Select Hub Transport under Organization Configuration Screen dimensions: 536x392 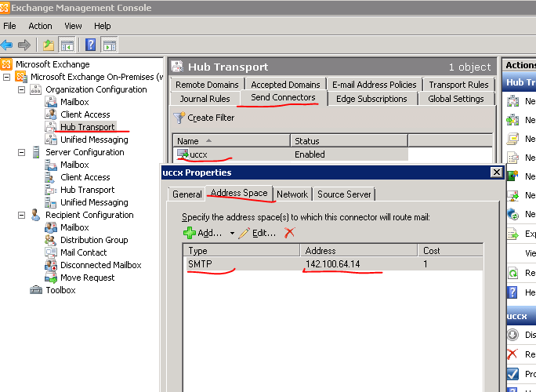click(88, 127)
